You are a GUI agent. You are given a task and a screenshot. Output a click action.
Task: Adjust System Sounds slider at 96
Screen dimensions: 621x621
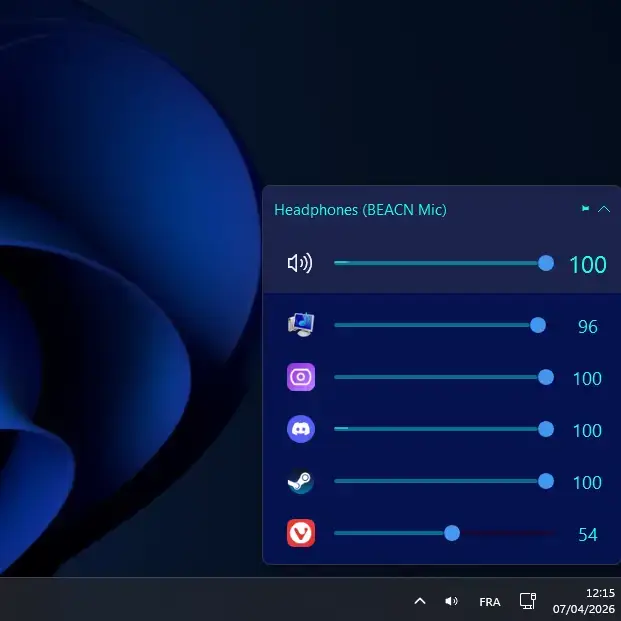click(537, 325)
